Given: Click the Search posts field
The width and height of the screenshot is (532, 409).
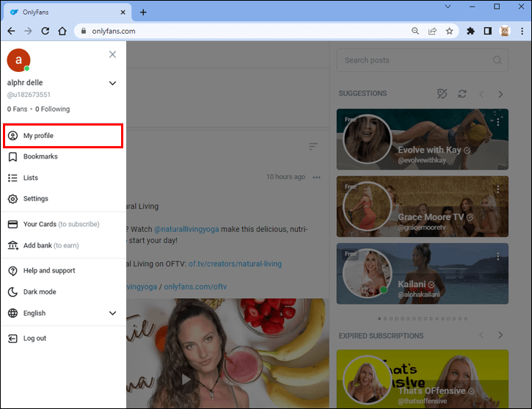Looking at the screenshot, I should click(x=423, y=60).
